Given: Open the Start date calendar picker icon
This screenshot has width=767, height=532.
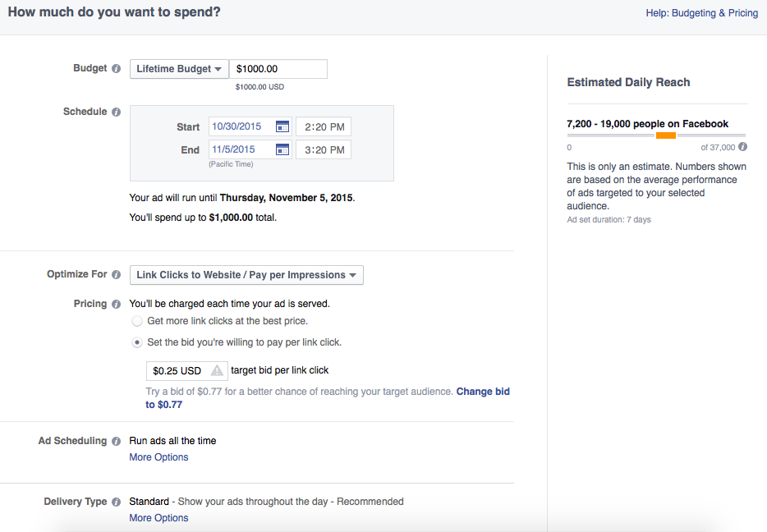Looking at the screenshot, I should [282, 126].
